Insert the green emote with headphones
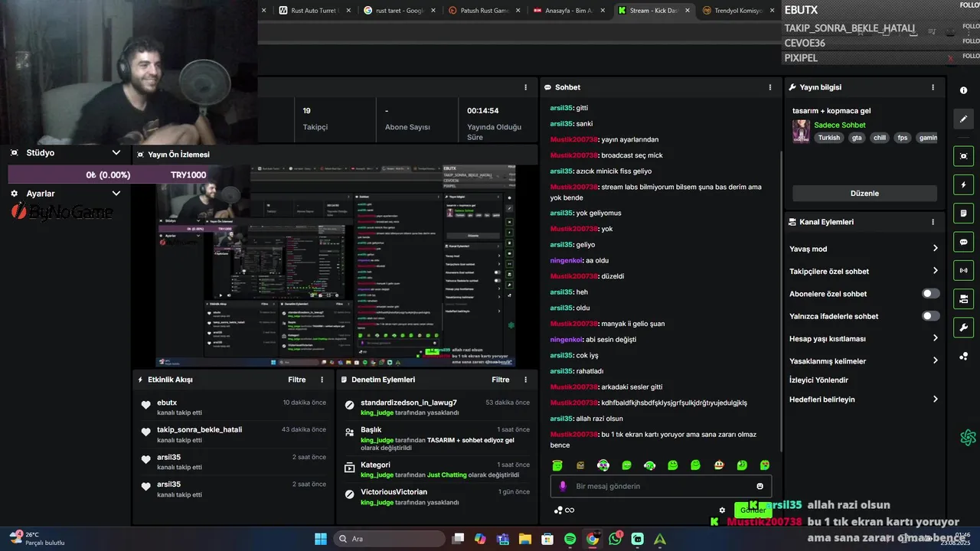This screenshot has width=980, height=551. (649, 465)
